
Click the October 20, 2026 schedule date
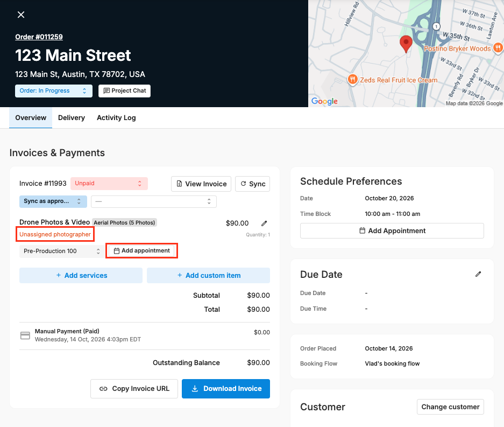click(389, 198)
